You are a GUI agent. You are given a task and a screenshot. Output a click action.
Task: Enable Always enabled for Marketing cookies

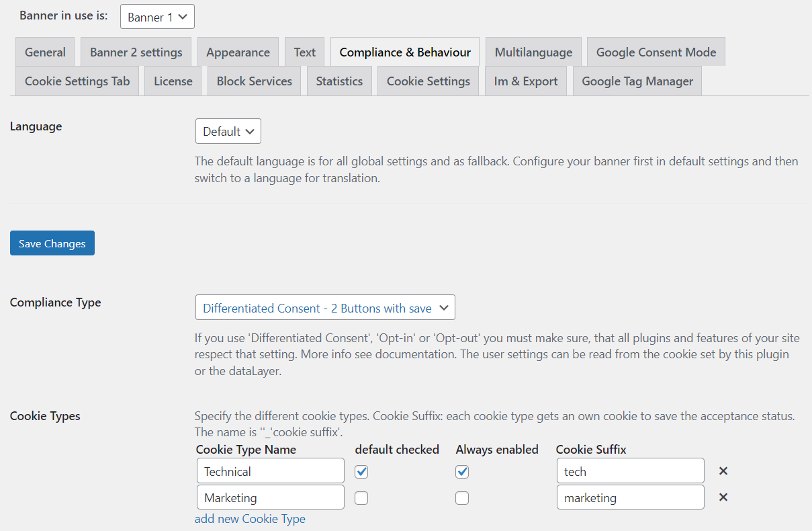pyautogui.click(x=461, y=497)
